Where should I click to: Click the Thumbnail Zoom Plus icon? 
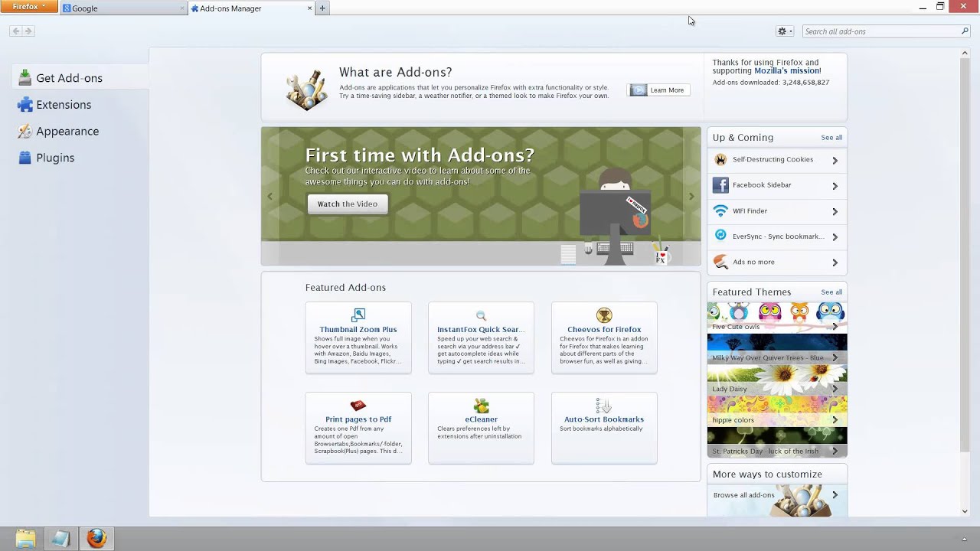pos(358,315)
